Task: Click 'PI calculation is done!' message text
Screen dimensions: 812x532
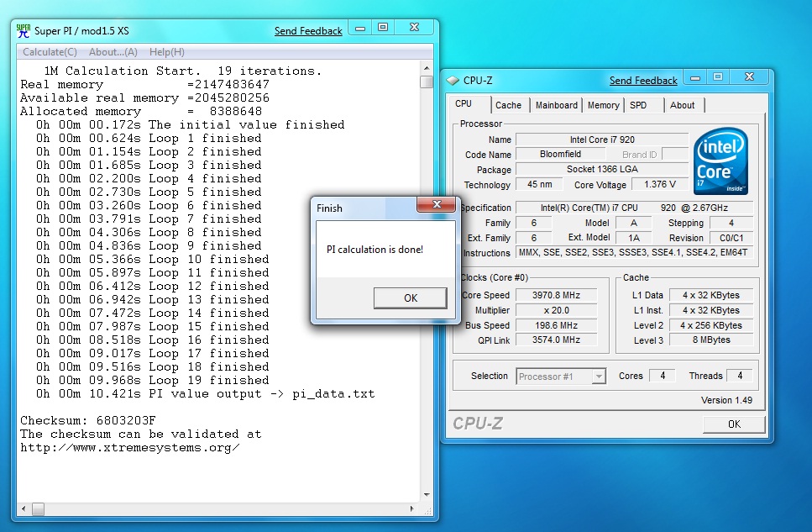Action: click(375, 250)
